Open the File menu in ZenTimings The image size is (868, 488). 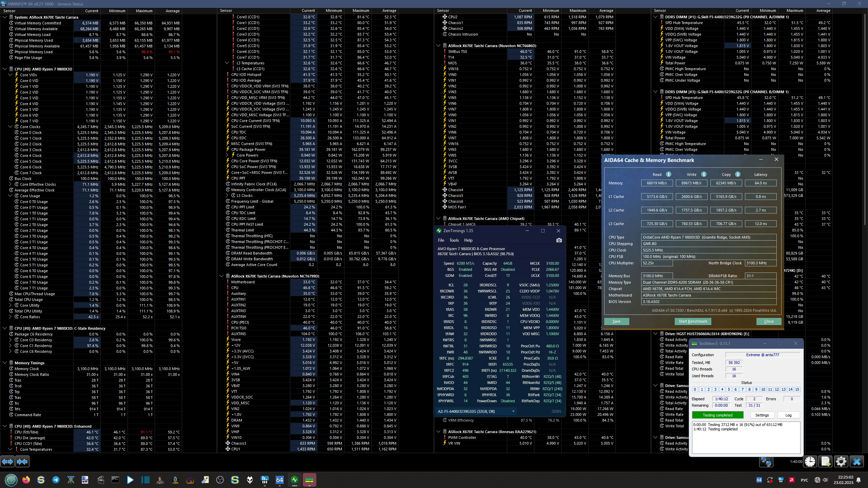tap(441, 240)
